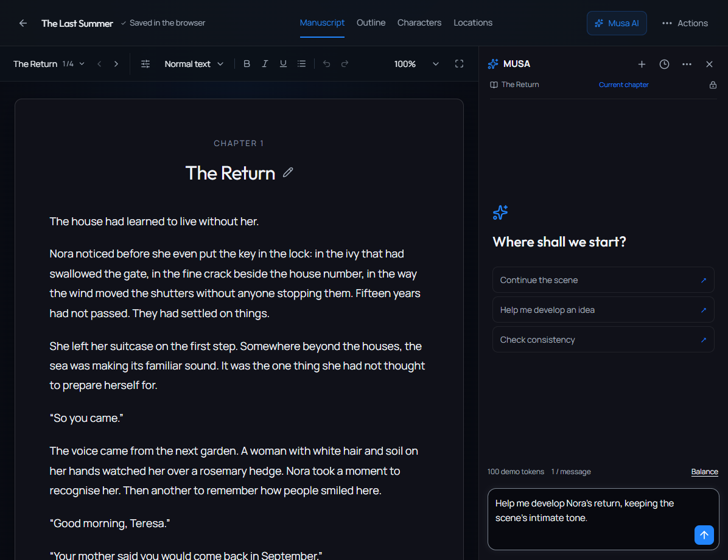Open the Normal text style dropdown
The width and height of the screenshot is (728, 560).
(194, 64)
